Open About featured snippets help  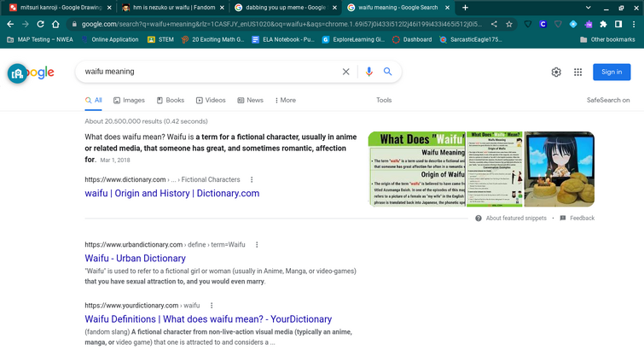tap(511, 219)
